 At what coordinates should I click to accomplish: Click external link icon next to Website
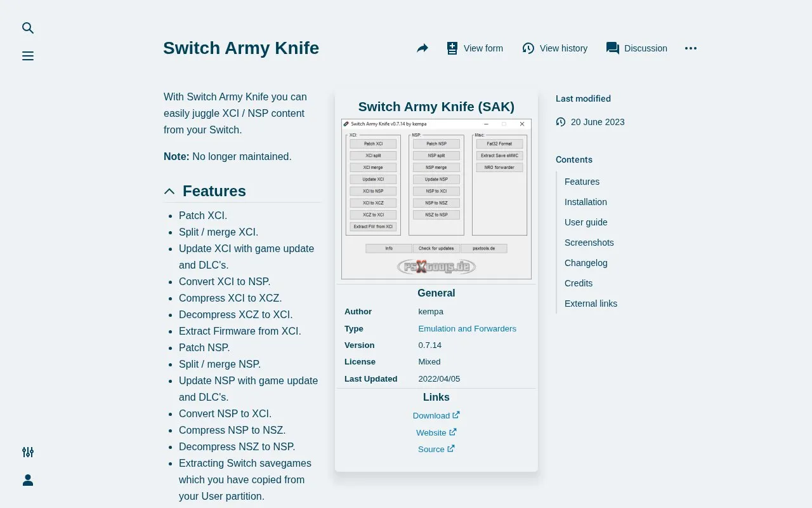tap(453, 432)
